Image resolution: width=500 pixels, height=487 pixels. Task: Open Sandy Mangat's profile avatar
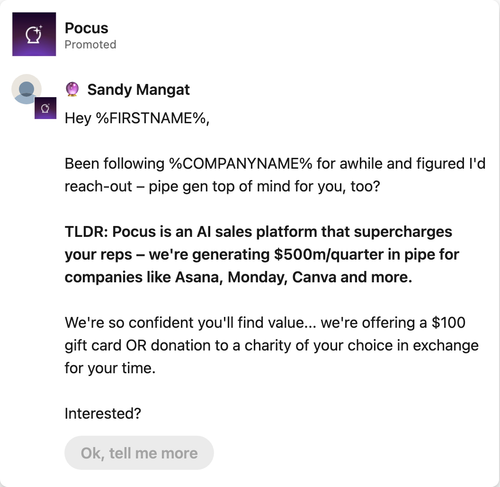click(26, 89)
